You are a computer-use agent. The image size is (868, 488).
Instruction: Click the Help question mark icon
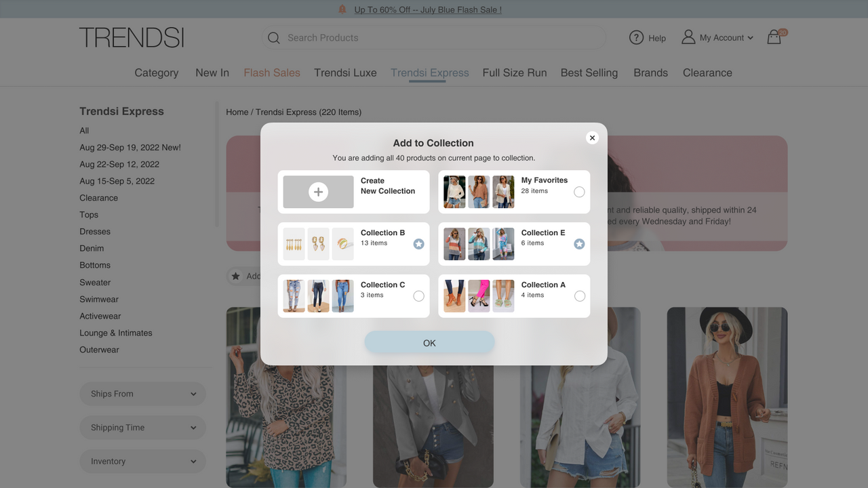[636, 38]
